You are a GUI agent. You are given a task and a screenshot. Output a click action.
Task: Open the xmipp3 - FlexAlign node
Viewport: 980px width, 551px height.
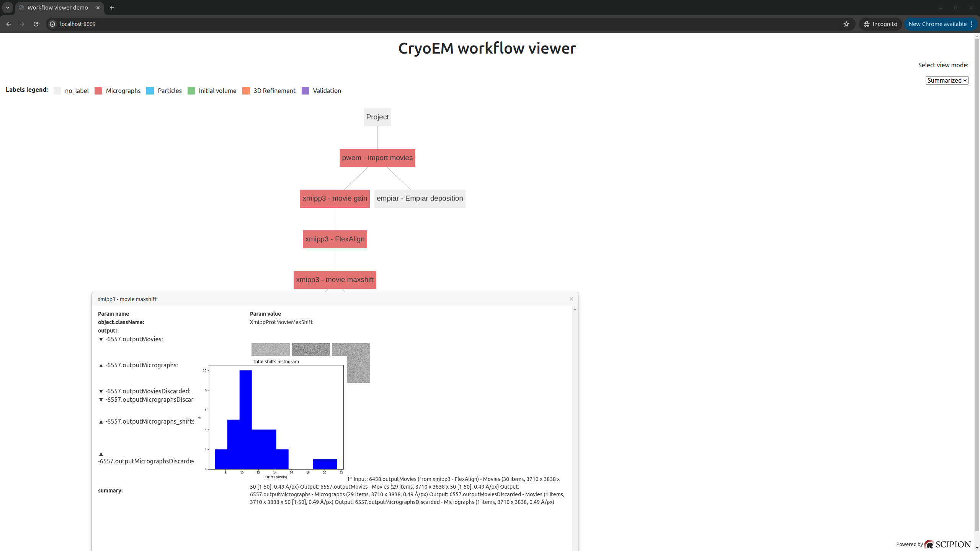click(335, 239)
